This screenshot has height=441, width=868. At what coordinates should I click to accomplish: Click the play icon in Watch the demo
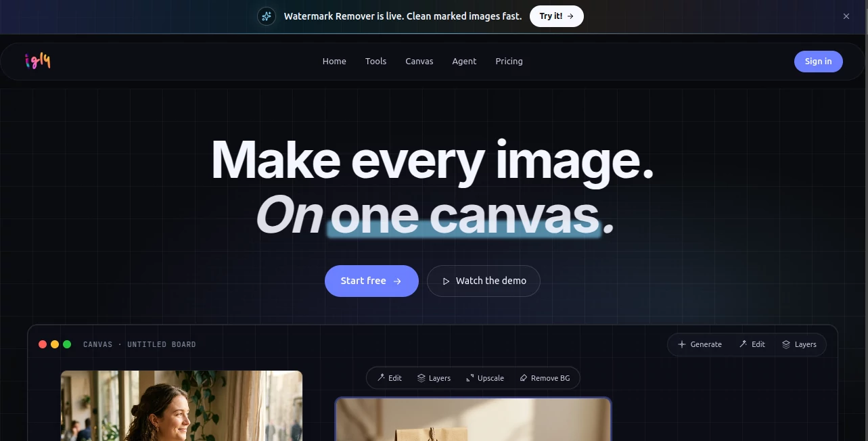coord(446,281)
